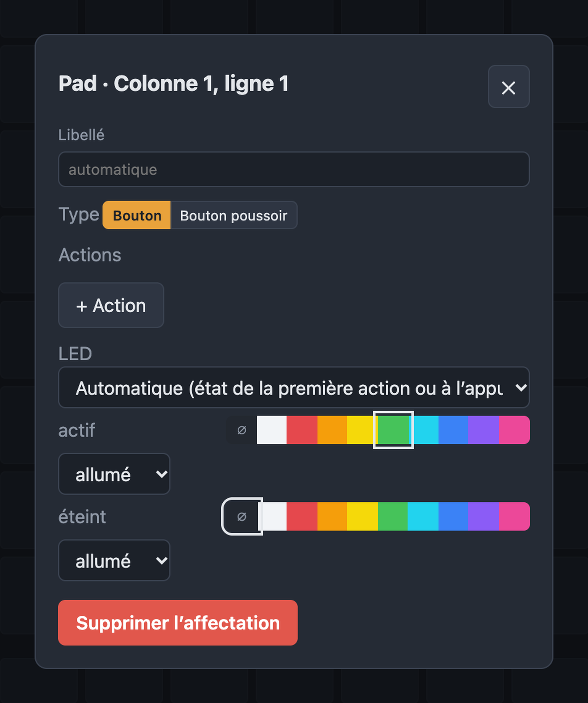The height and width of the screenshot is (703, 588).
Task: Pick the pink swatch for actif
Action: click(x=514, y=430)
